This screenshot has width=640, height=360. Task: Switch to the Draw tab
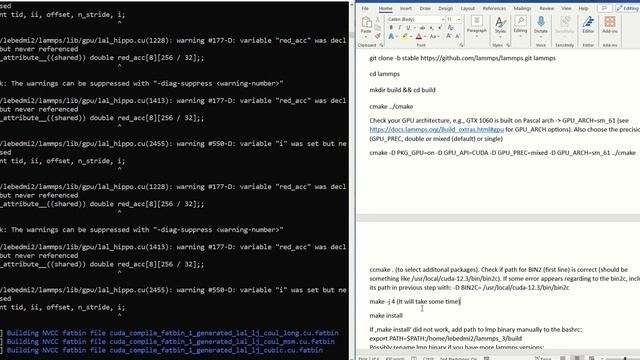pos(425,8)
